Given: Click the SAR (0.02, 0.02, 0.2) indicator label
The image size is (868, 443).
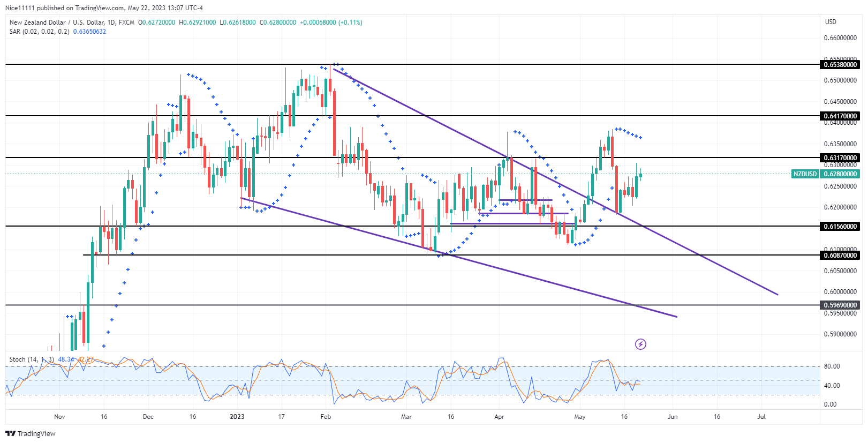Looking at the screenshot, I should (x=40, y=32).
